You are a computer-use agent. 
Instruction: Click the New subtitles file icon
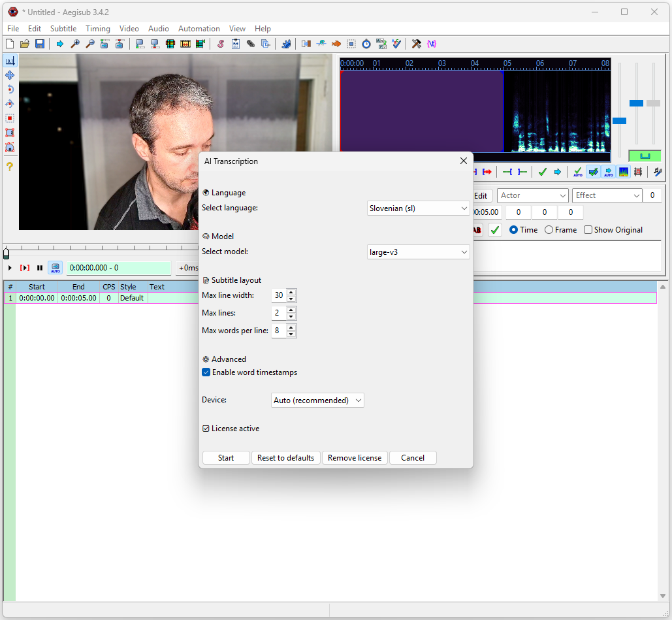(x=9, y=44)
